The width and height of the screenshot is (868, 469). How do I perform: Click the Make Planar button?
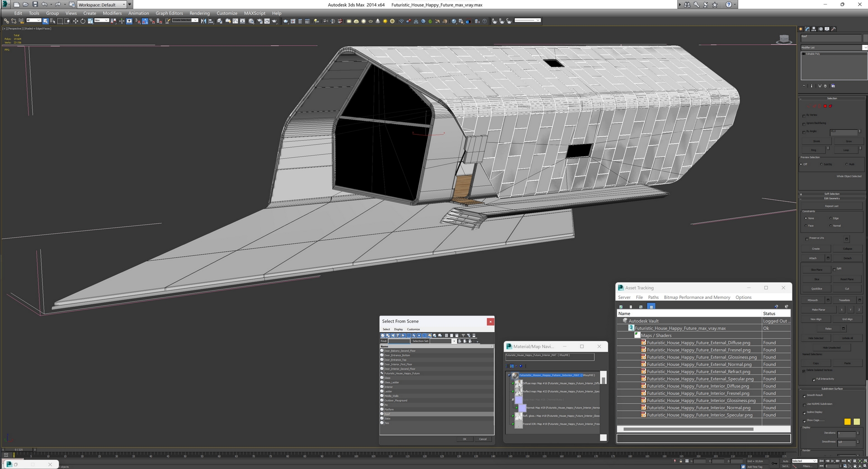(818, 310)
